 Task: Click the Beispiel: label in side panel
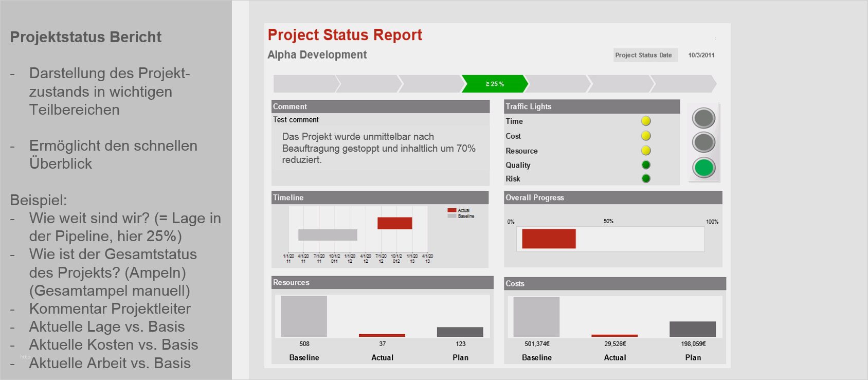pyautogui.click(x=39, y=200)
